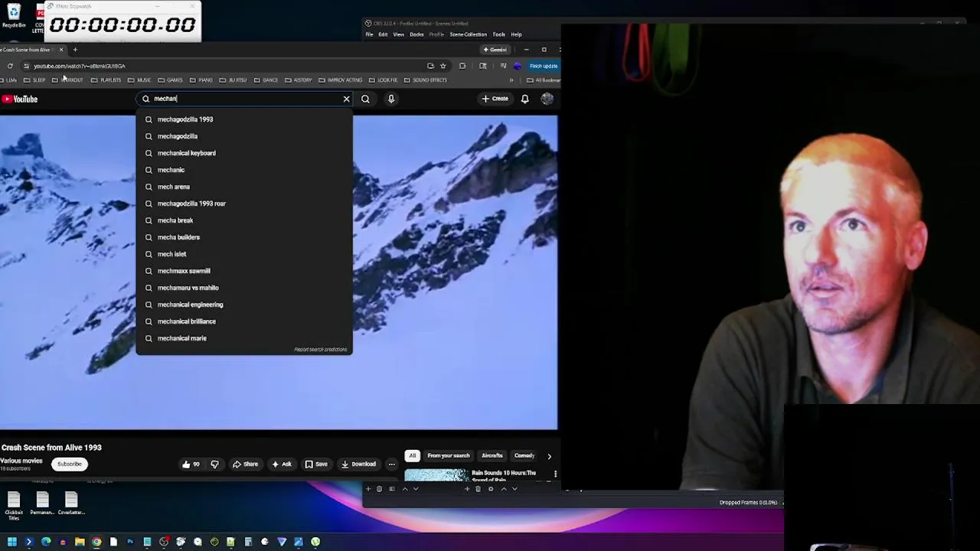Open the MUSIC bookmarks folder

(x=139, y=80)
